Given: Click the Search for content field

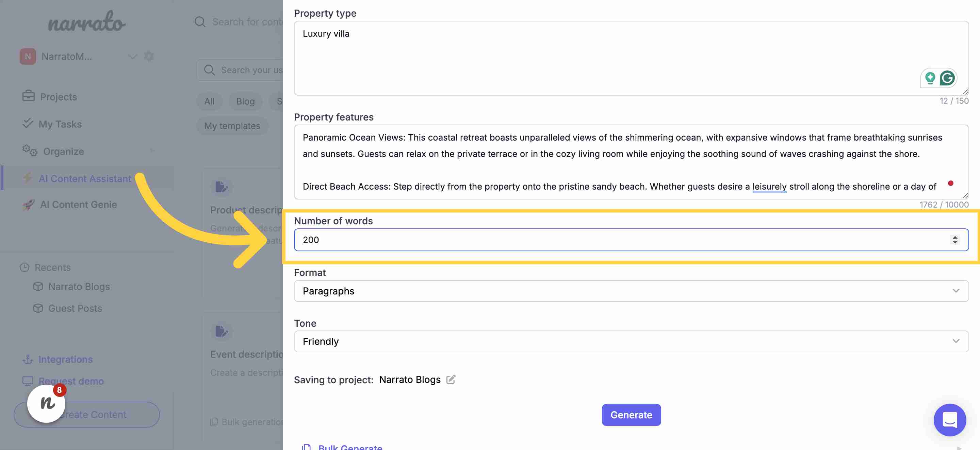Looking at the screenshot, I should (247, 22).
